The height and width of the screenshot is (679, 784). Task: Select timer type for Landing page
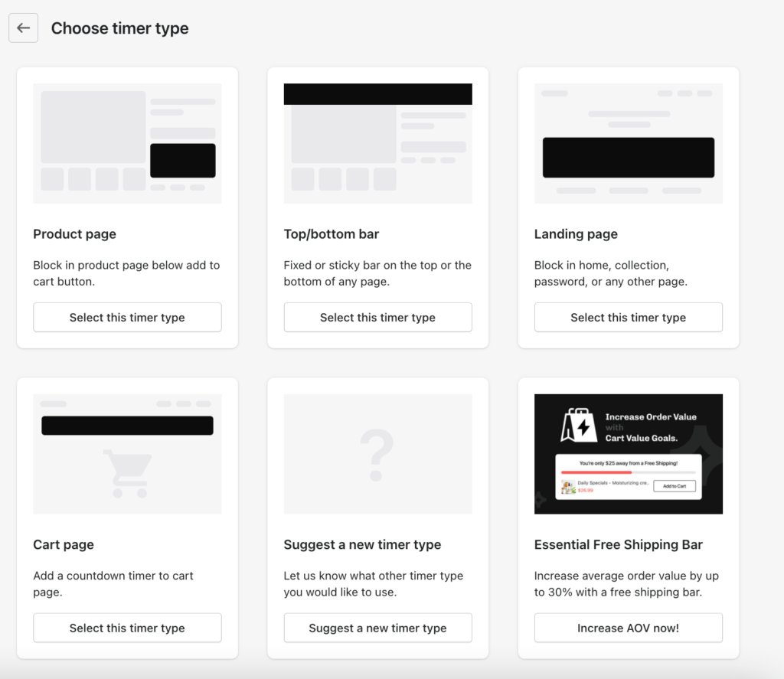click(628, 317)
